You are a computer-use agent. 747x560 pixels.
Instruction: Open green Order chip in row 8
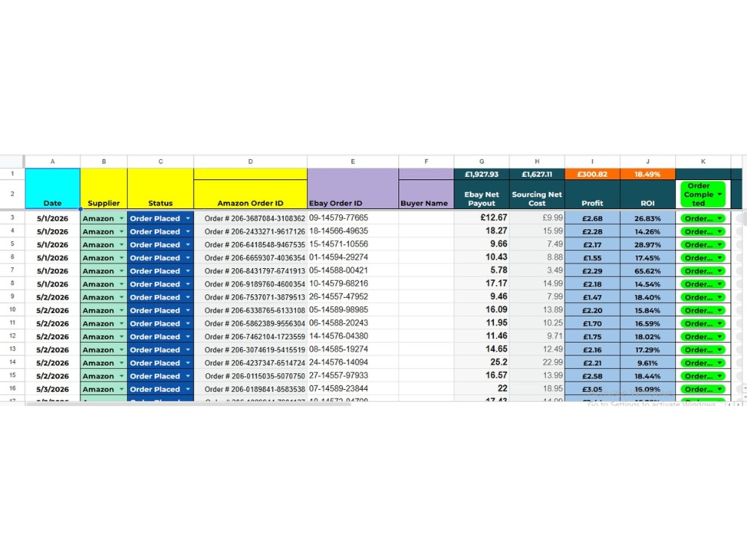703,284
